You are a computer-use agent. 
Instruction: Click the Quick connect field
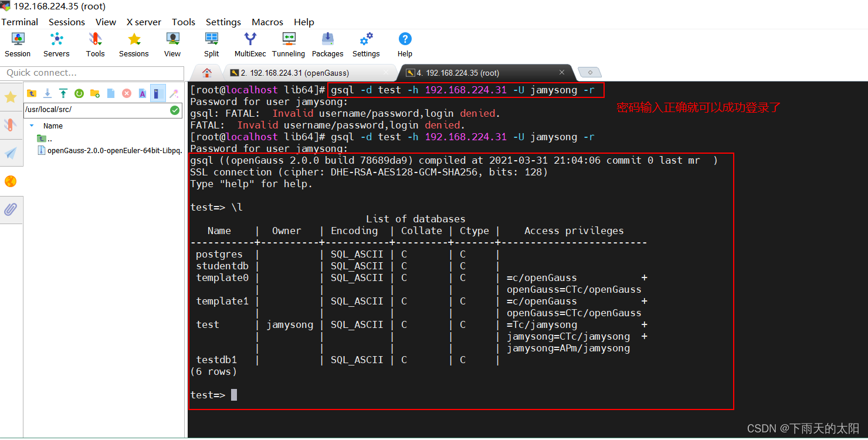point(91,73)
